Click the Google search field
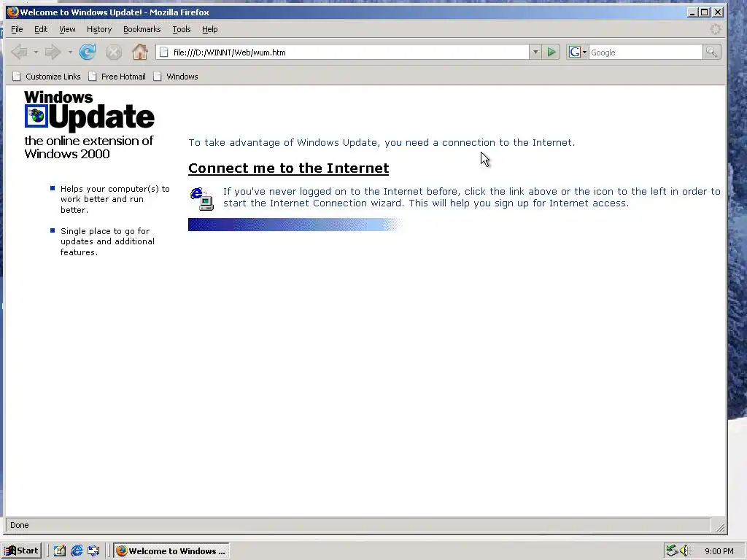Screen dimensions: 747x560 point(646,52)
